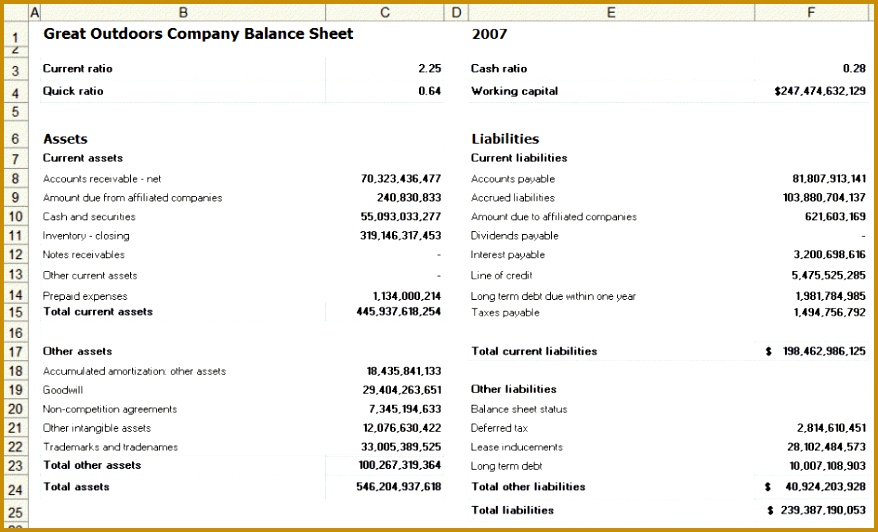Select Accumulated amortization: other assets label
Image resolution: width=878 pixels, height=532 pixels.
click(134, 371)
